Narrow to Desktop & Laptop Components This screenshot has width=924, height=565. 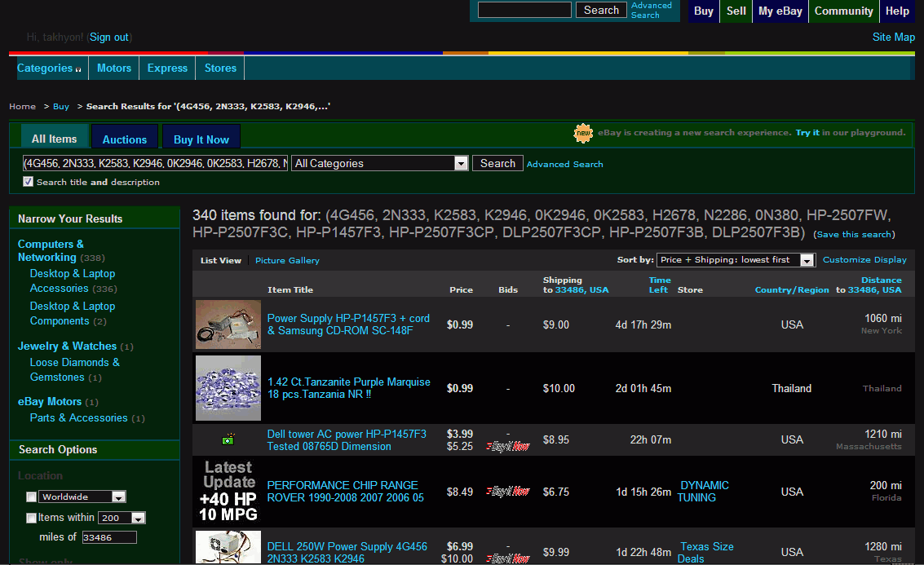click(x=73, y=313)
